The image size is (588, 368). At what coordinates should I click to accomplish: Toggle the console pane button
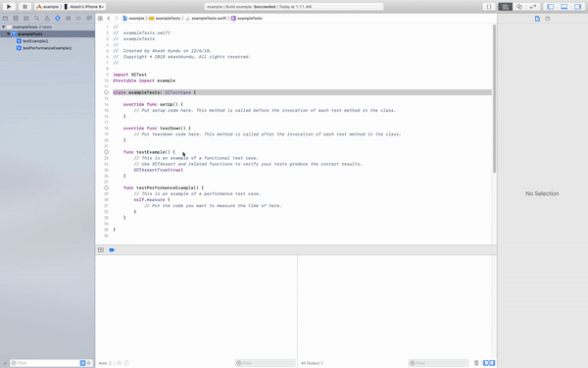point(492,363)
